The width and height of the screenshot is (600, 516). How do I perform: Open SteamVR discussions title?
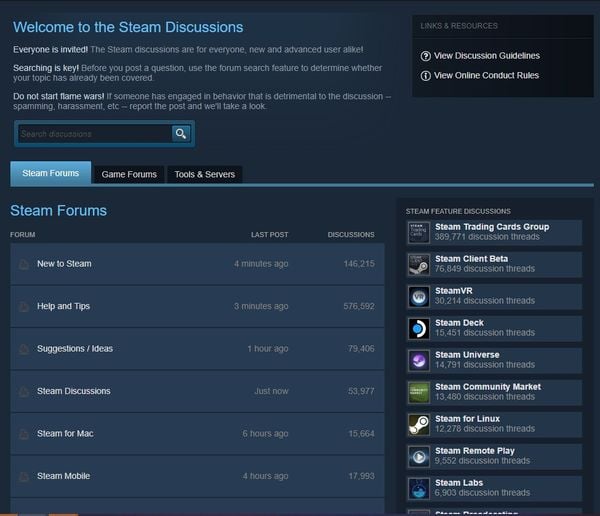[454, 291]
